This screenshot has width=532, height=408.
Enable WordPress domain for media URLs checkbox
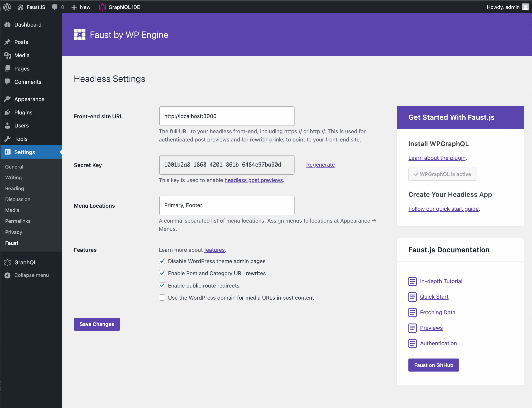pos(162,297)
